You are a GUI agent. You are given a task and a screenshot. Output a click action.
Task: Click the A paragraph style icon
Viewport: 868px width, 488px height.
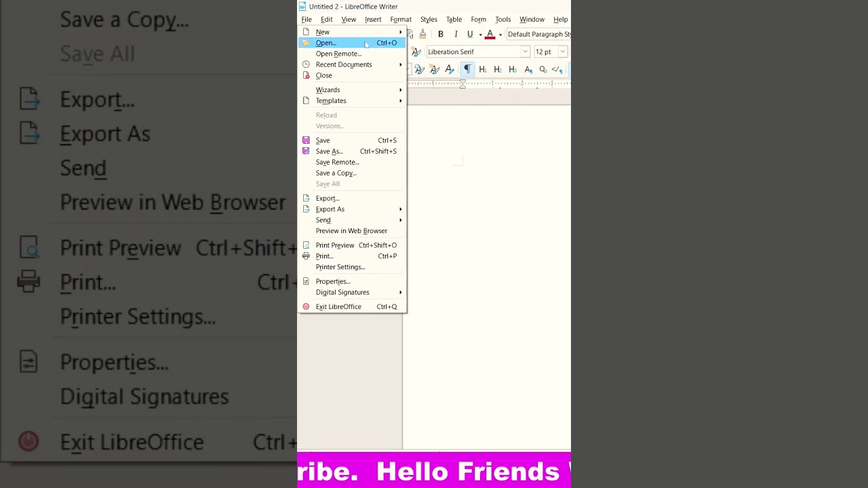(528, 69)
